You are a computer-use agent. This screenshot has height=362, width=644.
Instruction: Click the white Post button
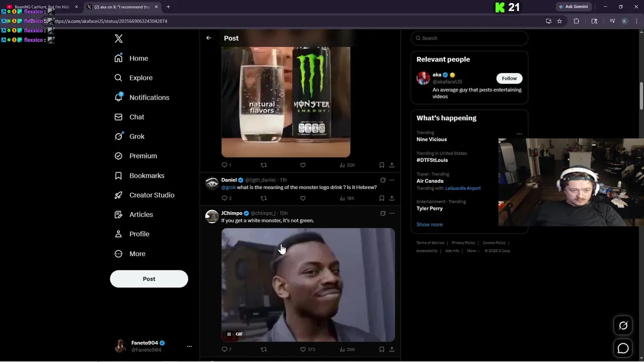pyautogui.click(x=149, y=279)
